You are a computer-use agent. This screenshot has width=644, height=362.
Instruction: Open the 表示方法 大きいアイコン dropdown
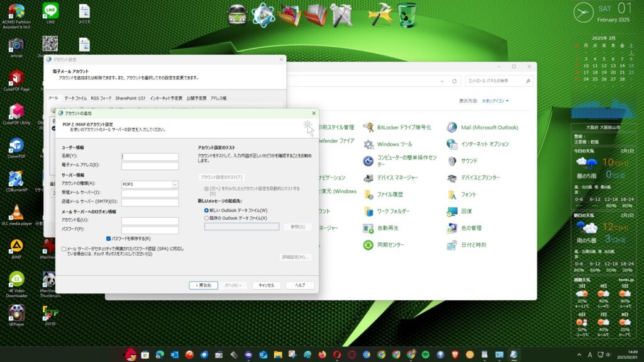[x=495, y=101]
